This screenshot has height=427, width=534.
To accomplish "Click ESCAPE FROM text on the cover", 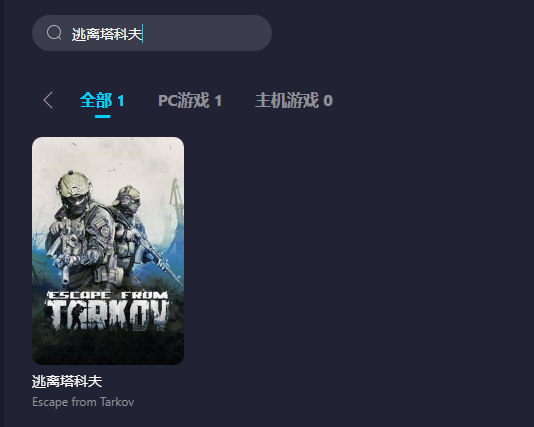I will pyautogui.click(x=108, y=295).
